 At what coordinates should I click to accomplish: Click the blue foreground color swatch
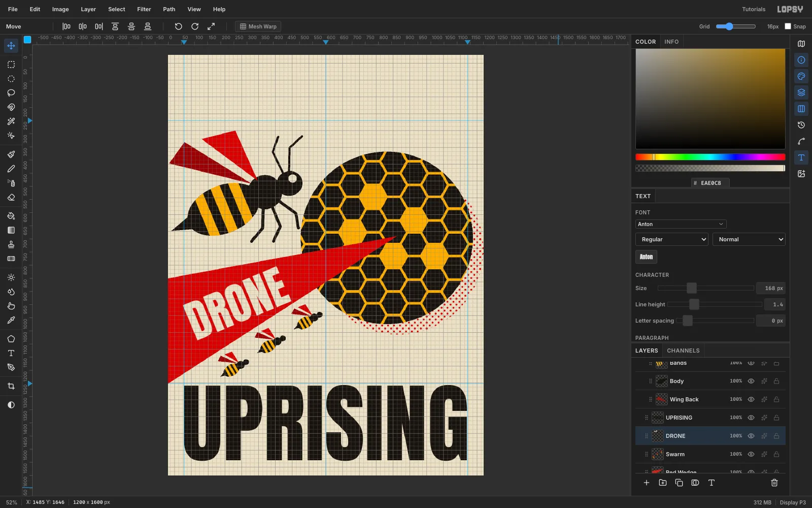coord(27,40)
